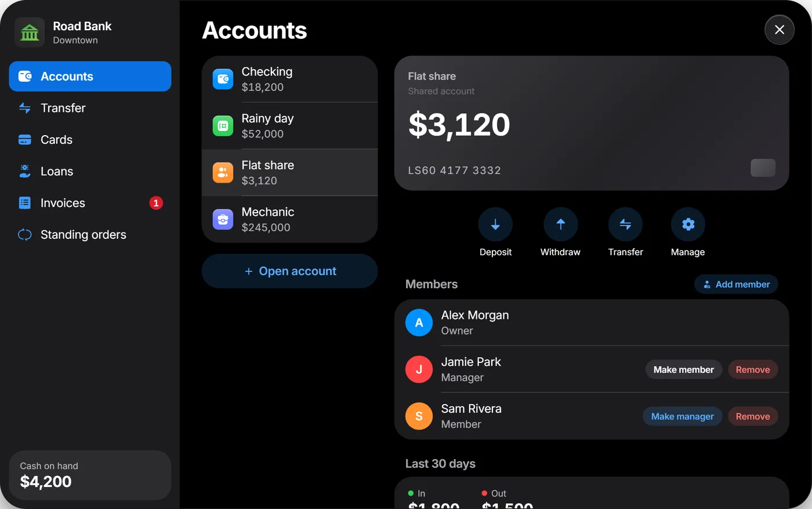The width and height of the screenshot is (812, 509).
Task: Demote Jamie Park with Make member
Action: 684,370
